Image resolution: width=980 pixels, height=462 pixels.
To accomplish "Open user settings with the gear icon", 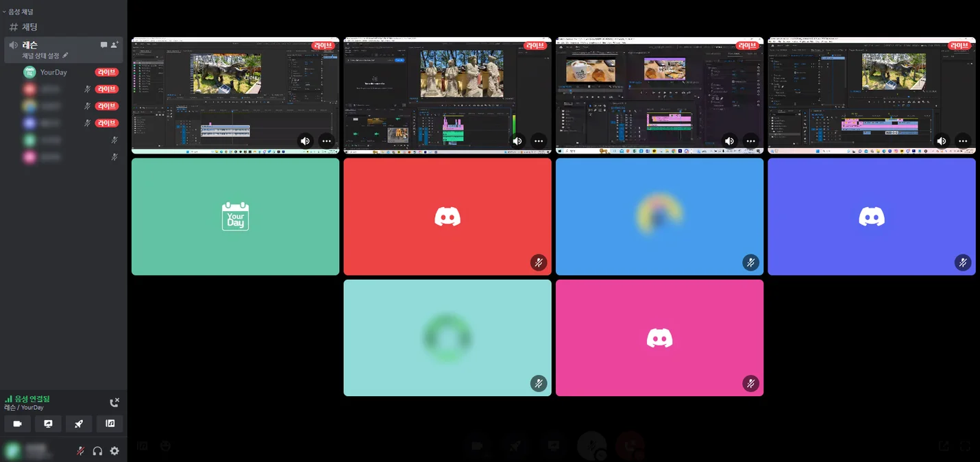I will [x=114, y=451].
